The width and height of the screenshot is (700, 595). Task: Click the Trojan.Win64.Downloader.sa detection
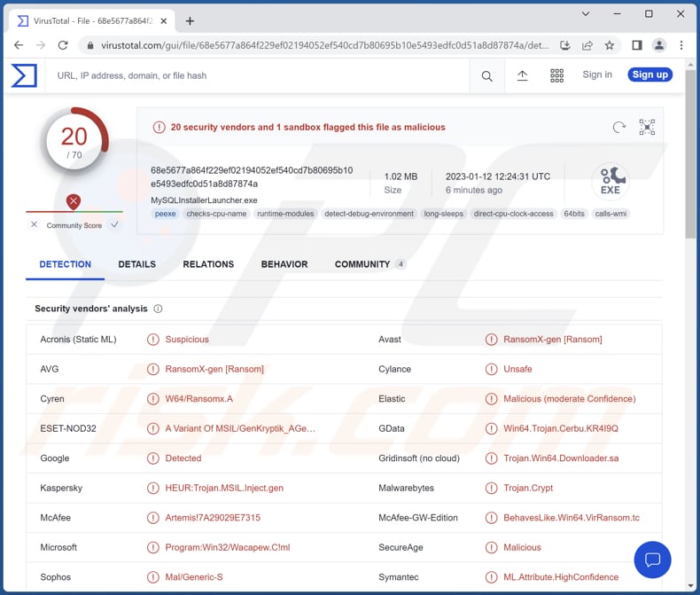click(561, 458)
